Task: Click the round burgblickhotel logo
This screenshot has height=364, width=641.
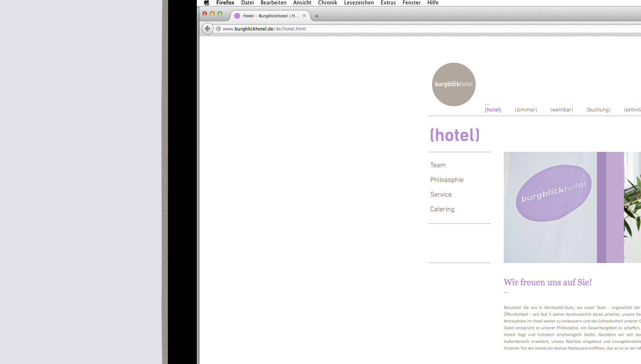Action: (x=454, y=84)
